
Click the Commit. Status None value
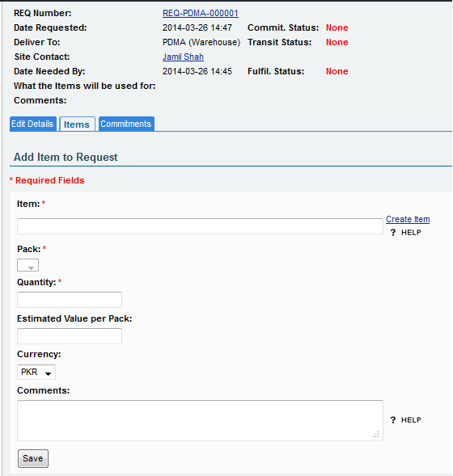pos(337,27)
